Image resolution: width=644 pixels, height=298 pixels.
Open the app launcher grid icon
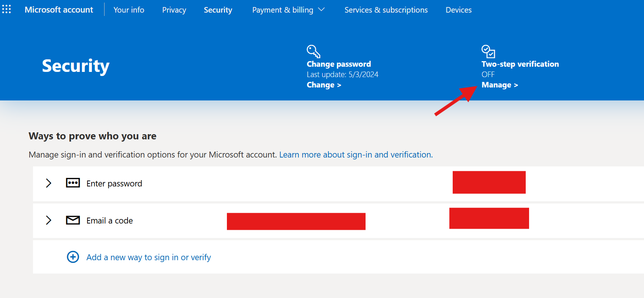(7, 9)
